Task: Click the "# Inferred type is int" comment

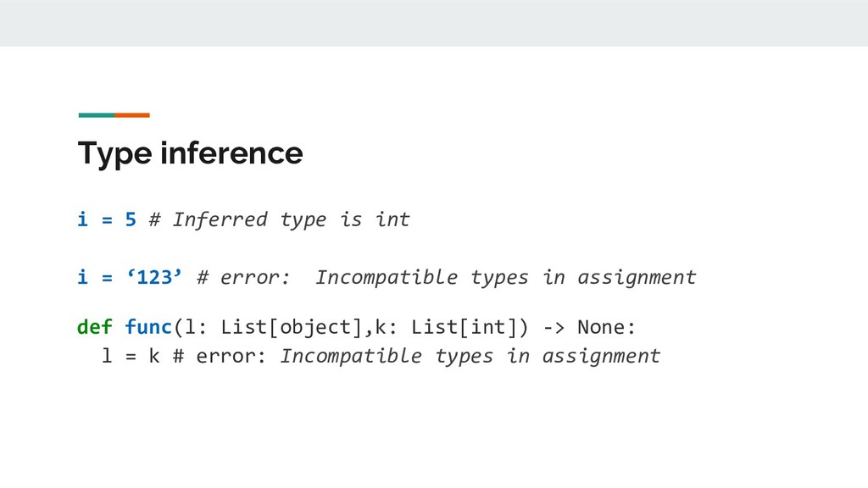Action: pos(279,220)
